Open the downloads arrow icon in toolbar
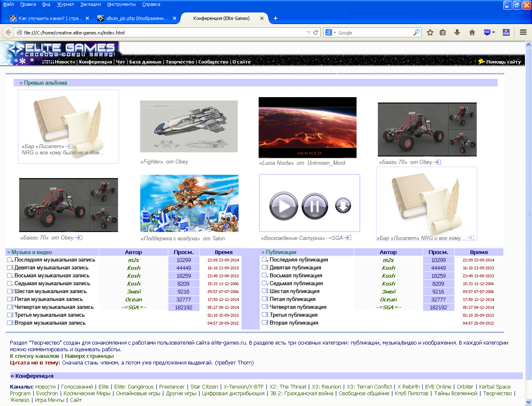This screenshot has height=406, width=532. tap(457, 32)
